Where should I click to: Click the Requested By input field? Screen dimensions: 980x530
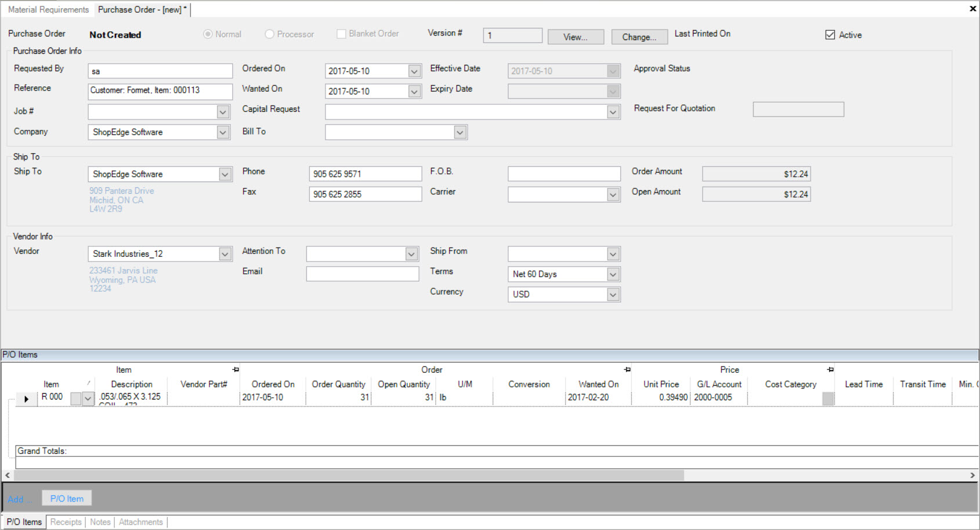[160, 71]
